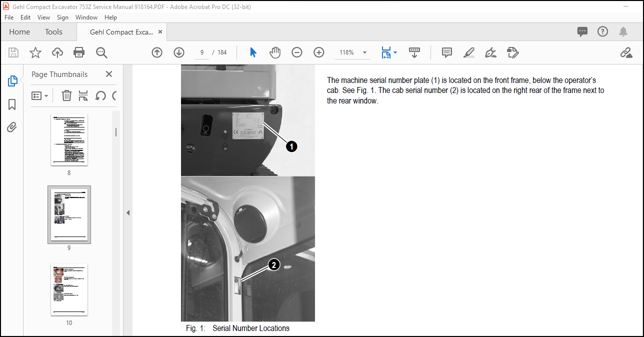644x337 pixels.
Task: Click the total page count '184'
Action: point(222,52)
